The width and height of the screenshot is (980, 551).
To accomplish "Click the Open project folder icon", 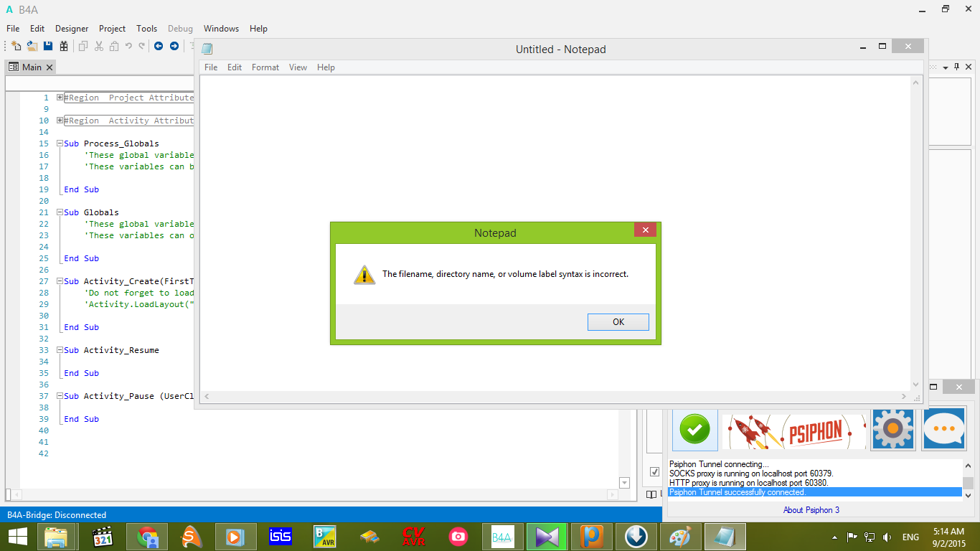I will coord(32,46).
